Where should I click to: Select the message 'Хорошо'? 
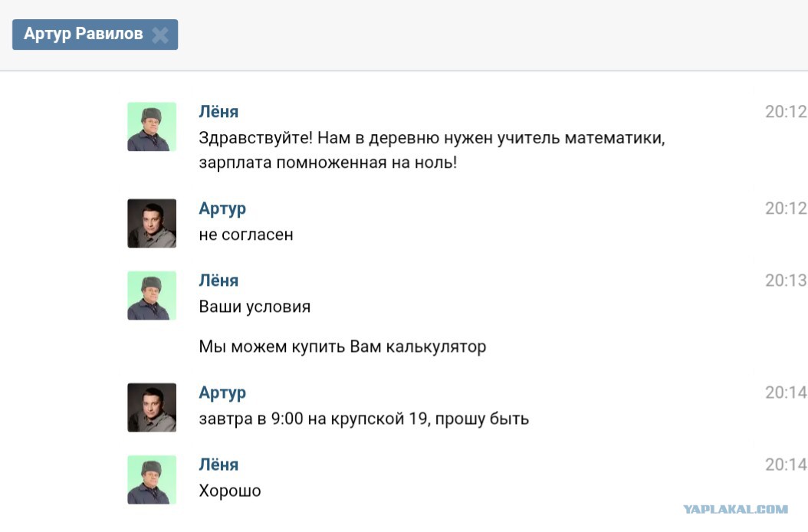(x=230, y=491)
